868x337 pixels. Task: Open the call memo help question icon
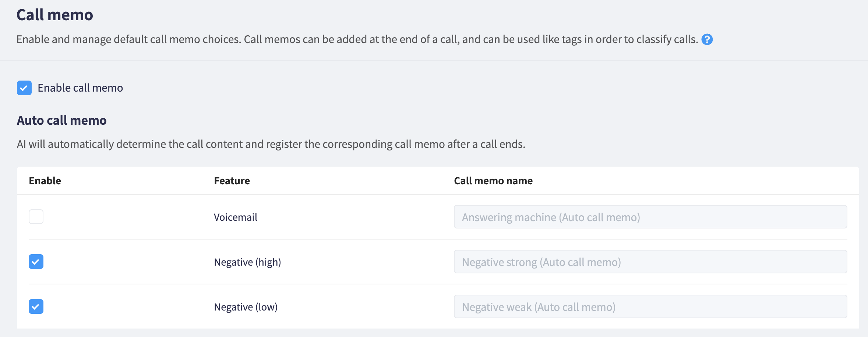click(707, 39)
